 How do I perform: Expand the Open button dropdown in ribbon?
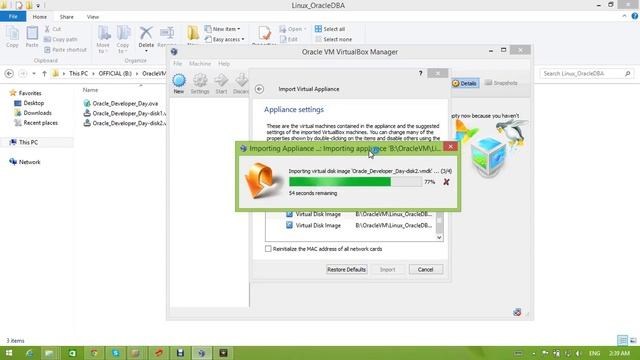click(x=305, y=29)
